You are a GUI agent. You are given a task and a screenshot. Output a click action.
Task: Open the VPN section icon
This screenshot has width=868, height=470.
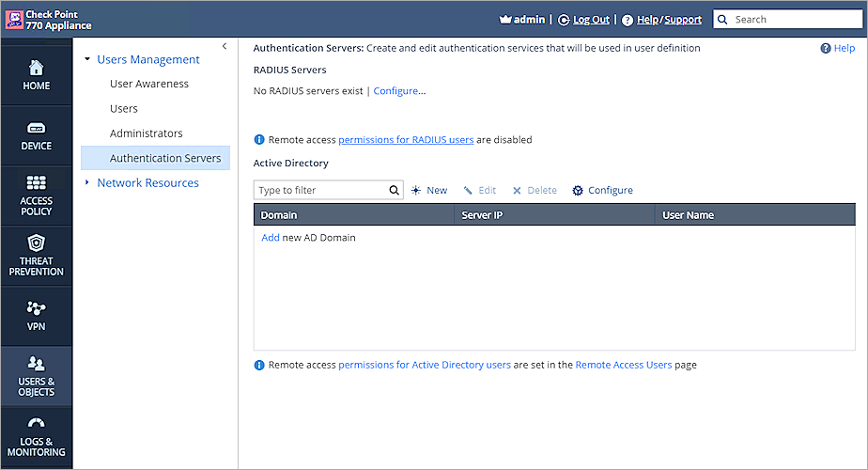[x=36, y=308]
